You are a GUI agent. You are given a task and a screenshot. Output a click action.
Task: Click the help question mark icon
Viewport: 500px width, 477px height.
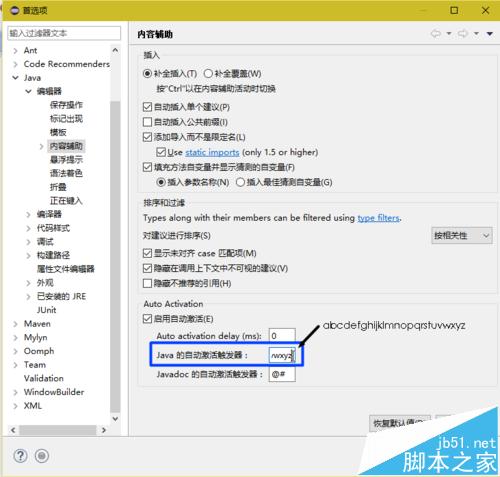tap(20, 456)
